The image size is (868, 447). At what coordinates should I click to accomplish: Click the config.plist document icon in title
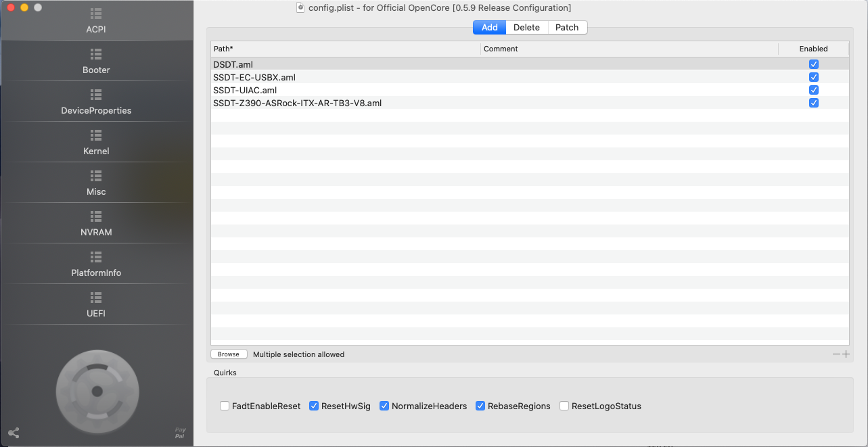[301, 7]
